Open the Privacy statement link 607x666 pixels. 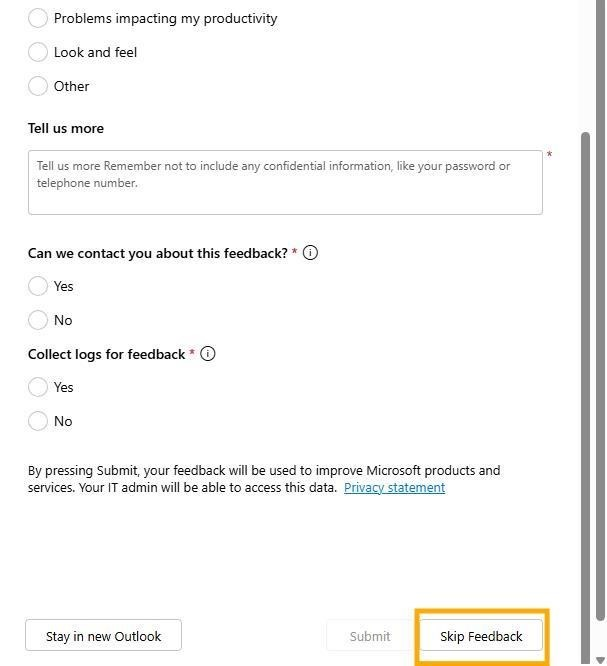(x=394, y=488)
